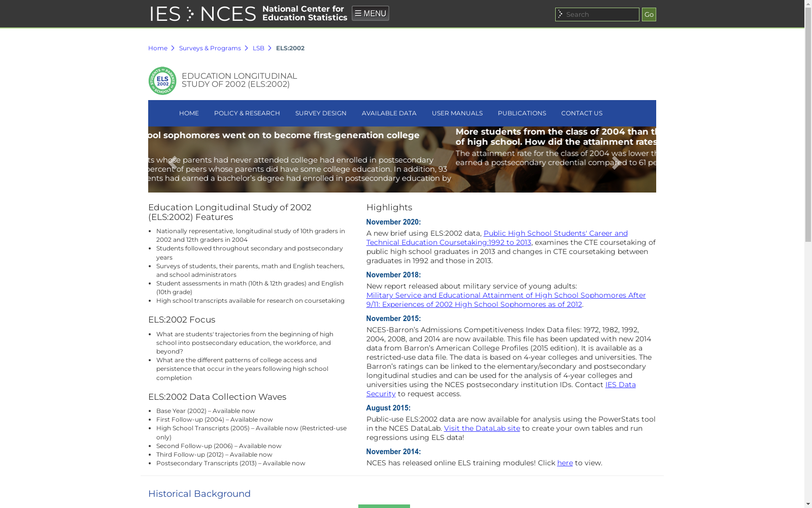Open CONTACT US nav tab

tap(582, 113)
